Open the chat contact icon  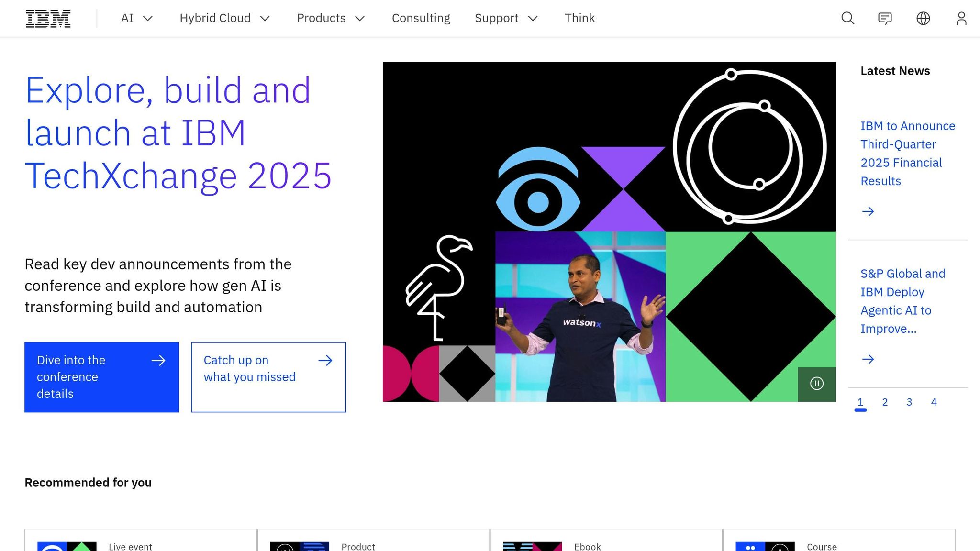(885, 18)
